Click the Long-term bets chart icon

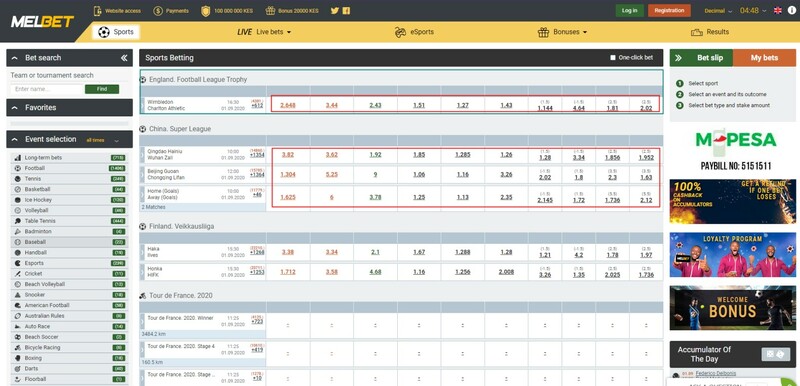click(x=18, y=158)
